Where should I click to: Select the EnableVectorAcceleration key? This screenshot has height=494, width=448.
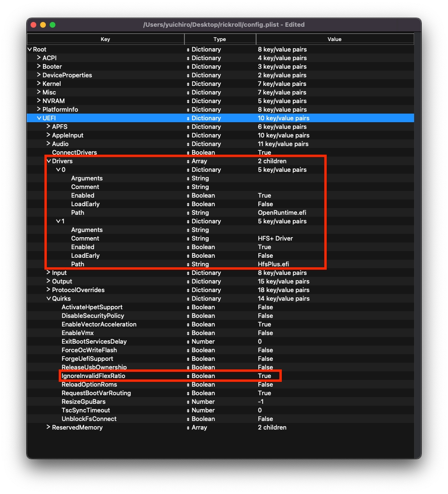[x=99, y=324]
